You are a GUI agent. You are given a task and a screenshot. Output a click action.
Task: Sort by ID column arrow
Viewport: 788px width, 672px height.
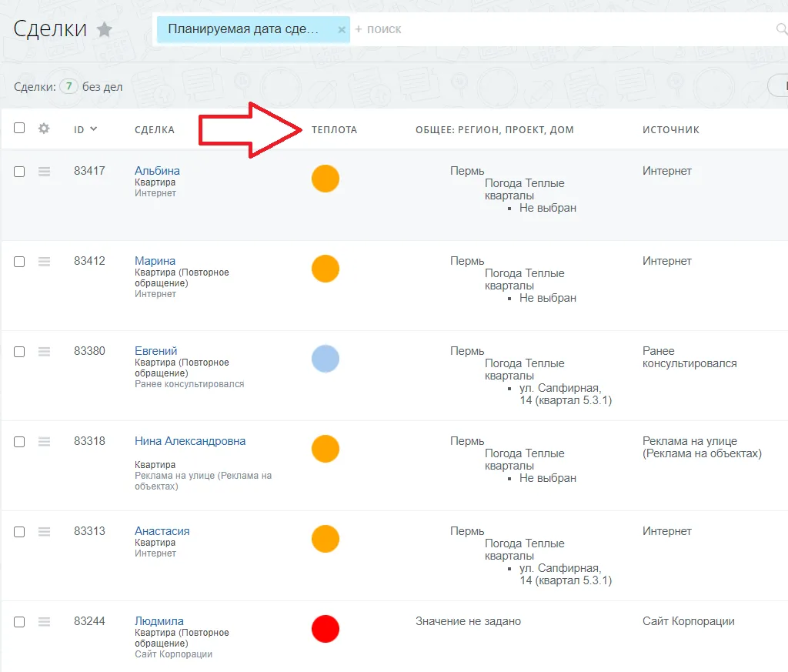pos(94,129)
